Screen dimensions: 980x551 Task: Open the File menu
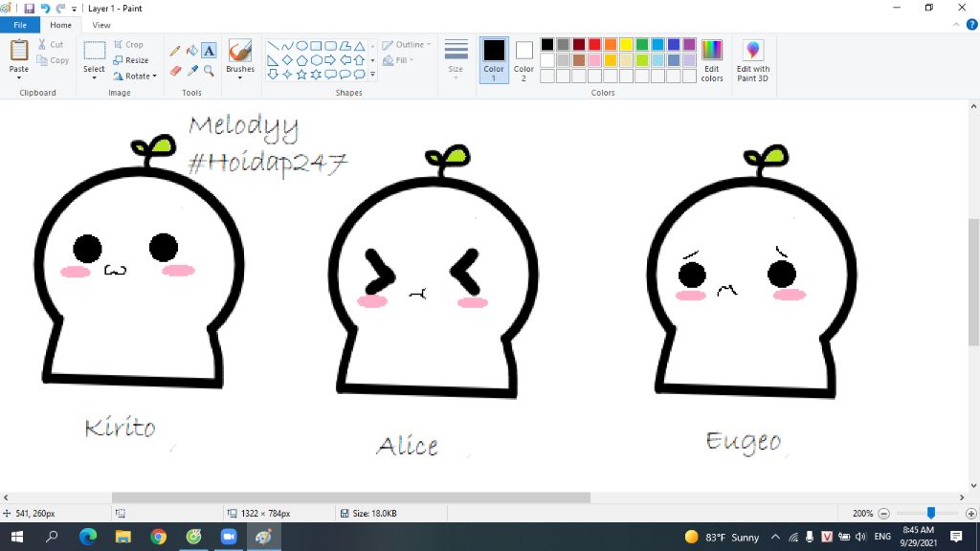[20, 25]
